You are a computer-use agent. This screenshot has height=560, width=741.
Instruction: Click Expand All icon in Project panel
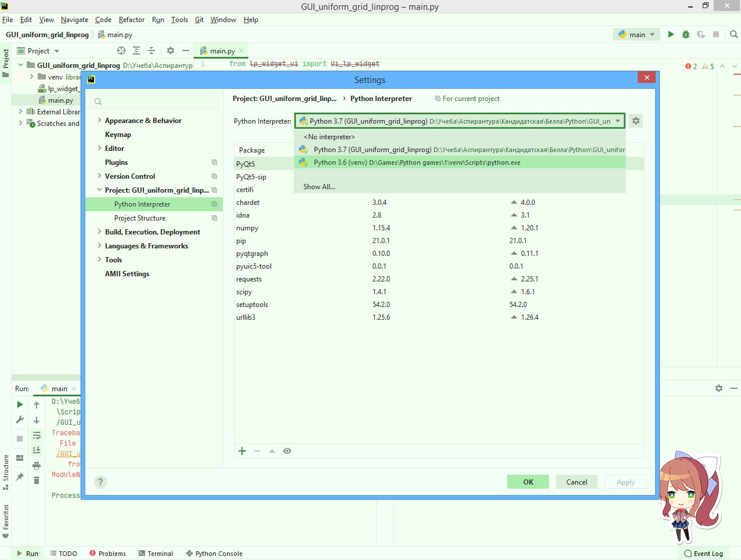coord(136,50)
